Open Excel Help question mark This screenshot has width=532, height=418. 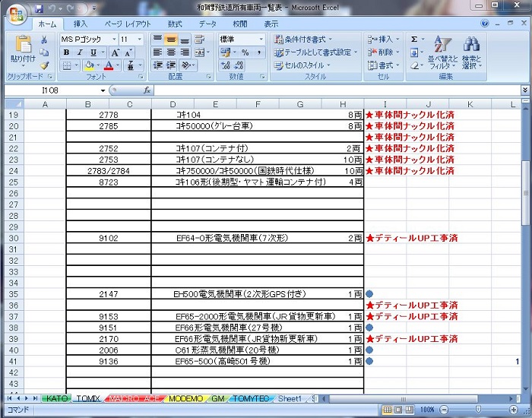coord(485,24)
